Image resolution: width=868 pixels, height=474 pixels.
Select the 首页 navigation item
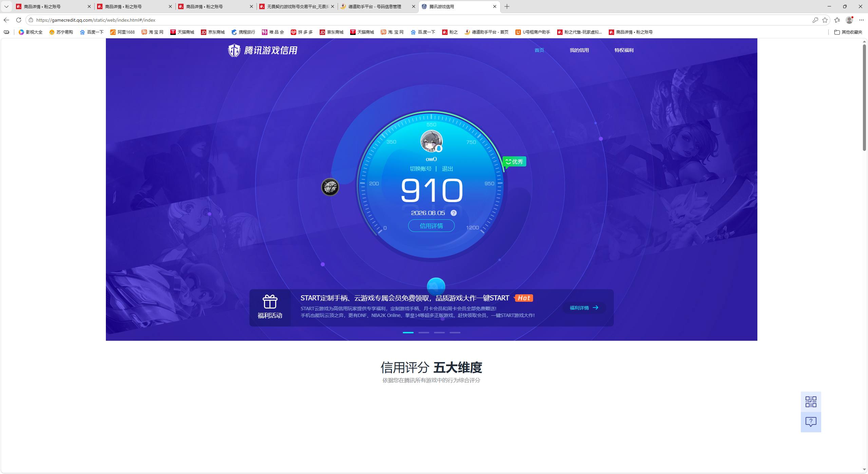pyautogui.click(x=539, y=50)
